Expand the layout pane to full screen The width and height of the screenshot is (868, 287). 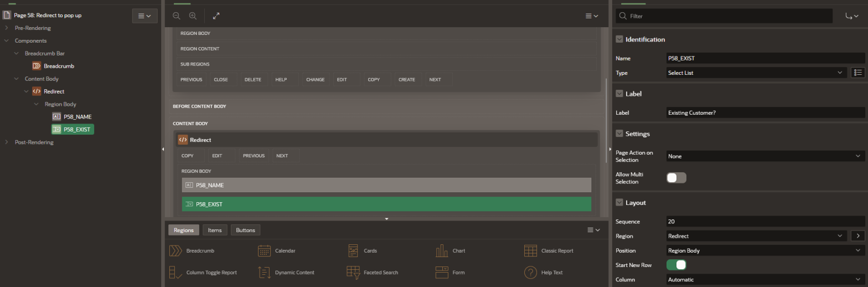click(216, 16)
